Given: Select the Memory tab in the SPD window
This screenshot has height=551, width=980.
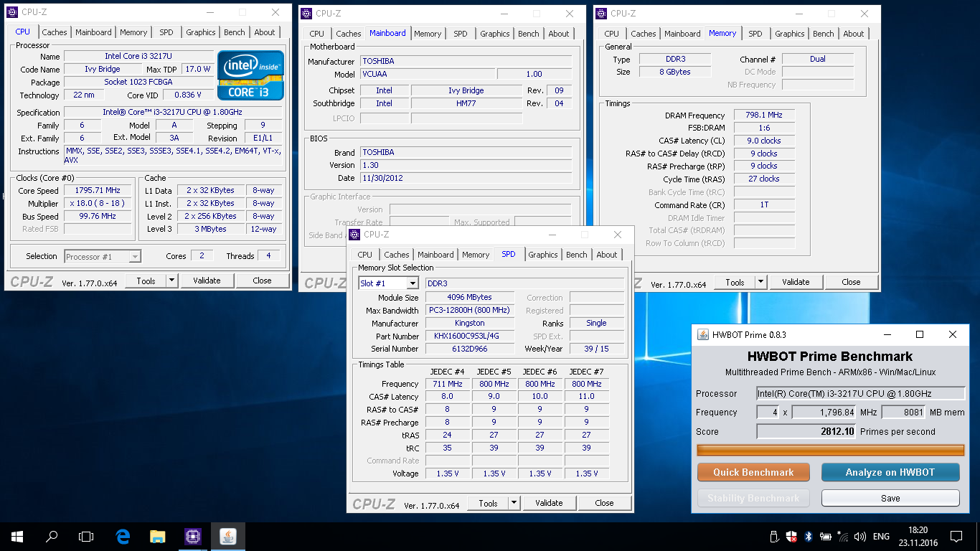Looking at the screenshot, I should pyautogui.click(x=476, y=255).
